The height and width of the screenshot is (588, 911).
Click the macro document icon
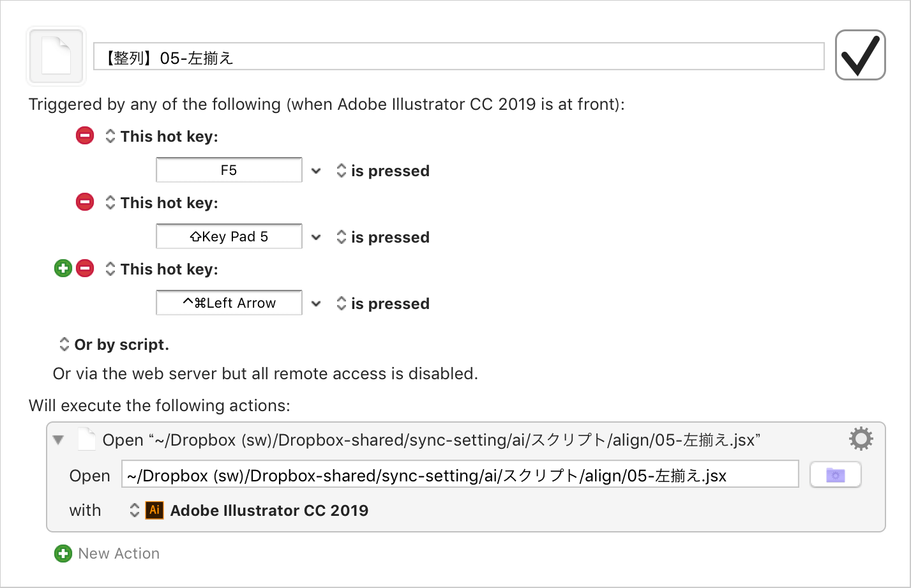point(56,56)
